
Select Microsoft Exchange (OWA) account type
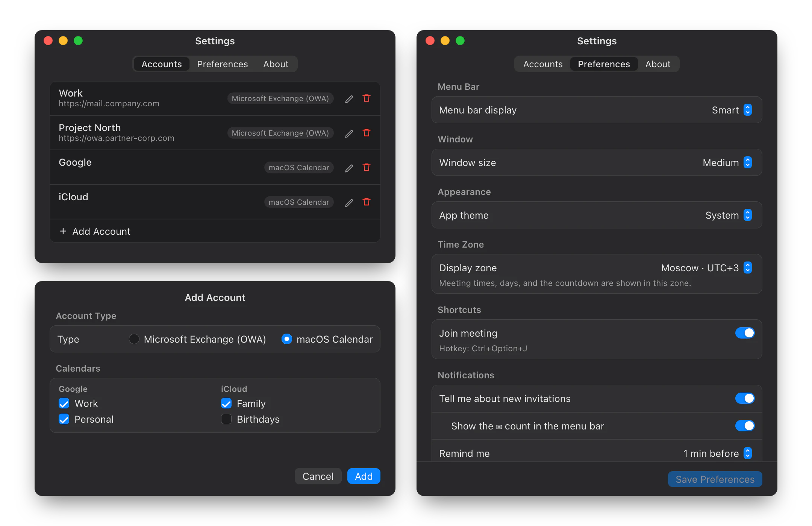pyautogui.click(x=134, y=339)
